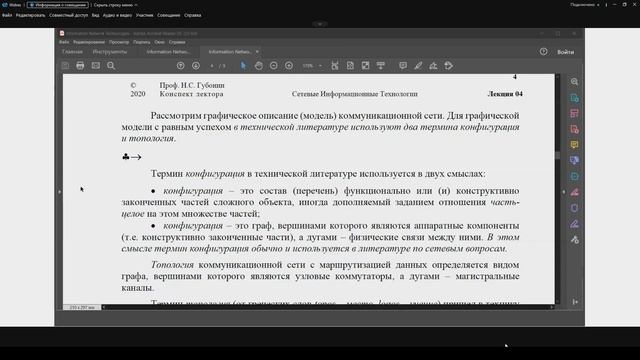The width and height of the screenshot is (640, 360).
Task: Expand the right tools pane at bottom
Action: pos(575,302)
